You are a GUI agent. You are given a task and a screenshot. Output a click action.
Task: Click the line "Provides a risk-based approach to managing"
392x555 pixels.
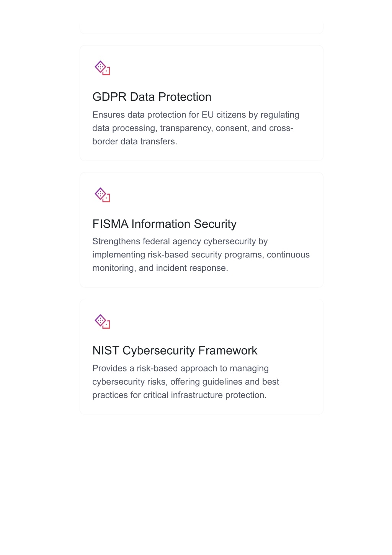click(181, 368)
